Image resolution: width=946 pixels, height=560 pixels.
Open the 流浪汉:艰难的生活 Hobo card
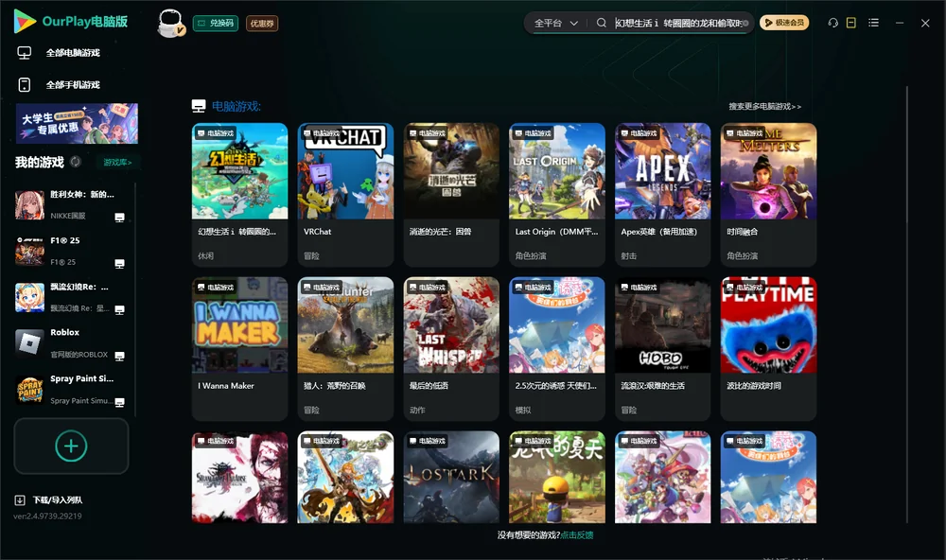(662, 349)
